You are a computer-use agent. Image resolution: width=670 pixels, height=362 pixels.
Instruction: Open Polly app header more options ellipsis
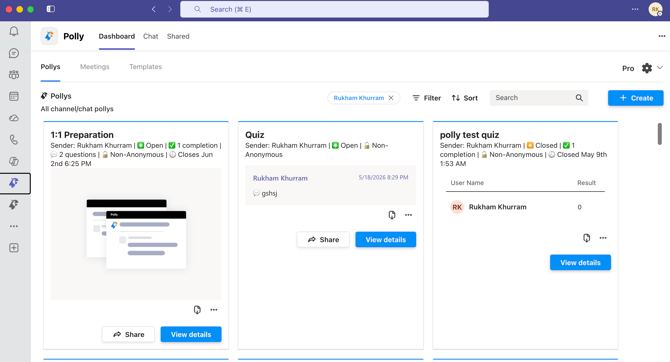click(662, 36)
